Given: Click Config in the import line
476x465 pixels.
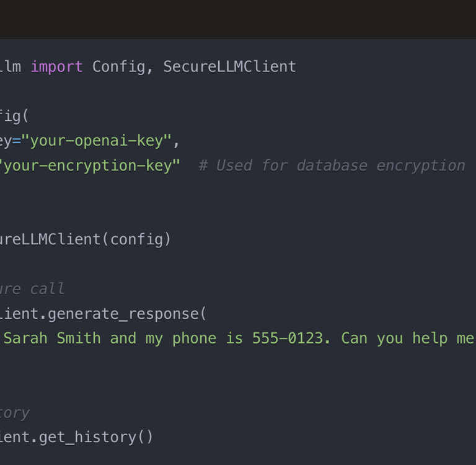Looking at the screenshot, I should coord(118,66).
